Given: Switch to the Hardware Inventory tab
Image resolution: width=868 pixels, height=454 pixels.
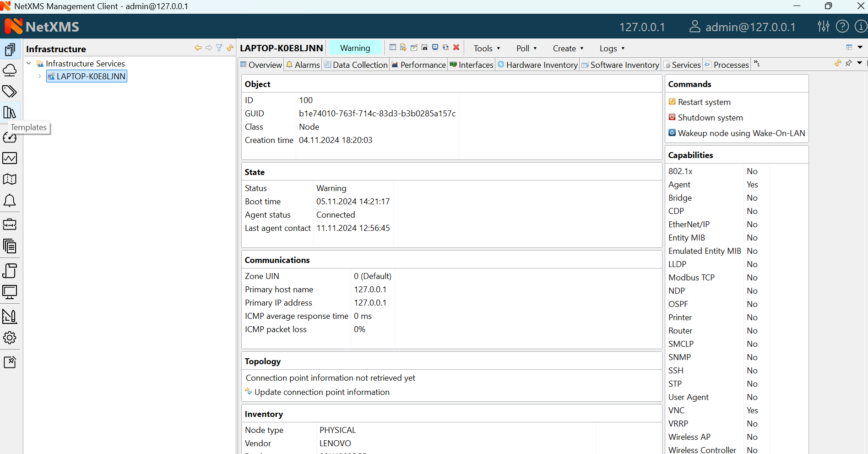Looking at the screenshot, I should 537,65.
